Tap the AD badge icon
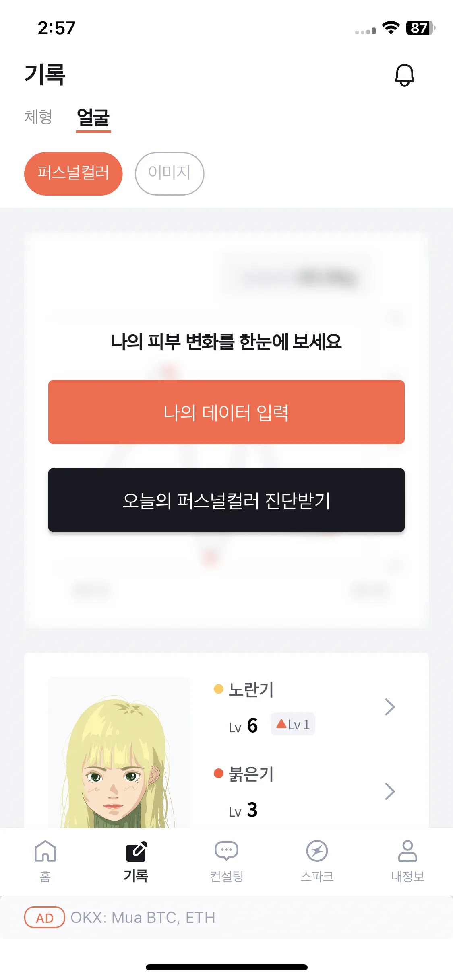The height and width of the screenshot is (980, 453). (x=45, y=917)
